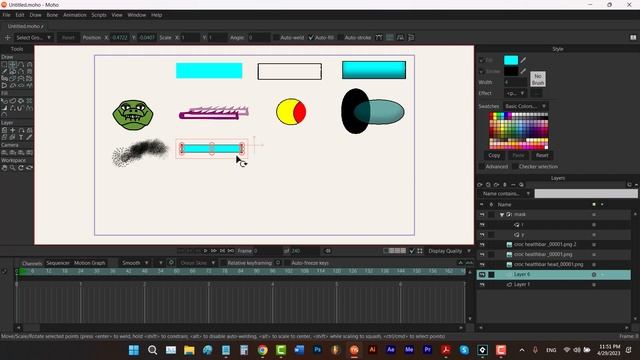Screen dimensions: 640x360
Task: Click the No Brush button
Action: coord(538,79)
